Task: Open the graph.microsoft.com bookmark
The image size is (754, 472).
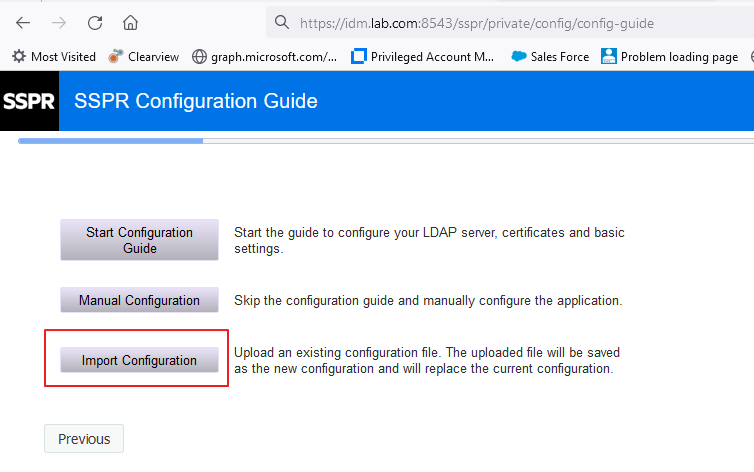Action: pos(264,57)
